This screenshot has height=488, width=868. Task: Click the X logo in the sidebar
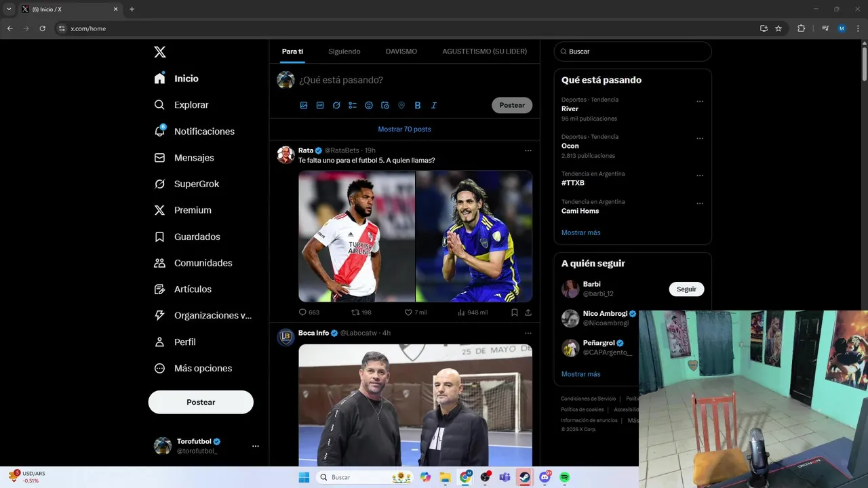point(160,52)
